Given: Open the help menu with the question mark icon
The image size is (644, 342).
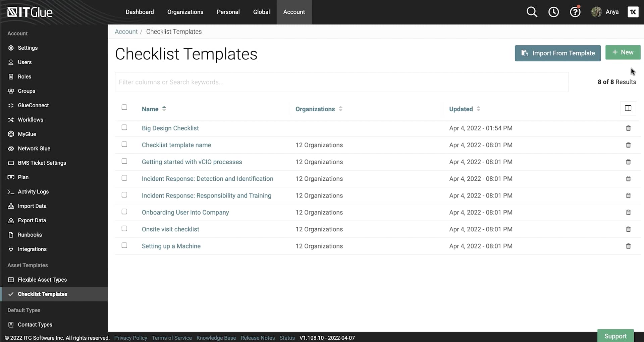Looking at the screenshot, I should pos(575,12).
